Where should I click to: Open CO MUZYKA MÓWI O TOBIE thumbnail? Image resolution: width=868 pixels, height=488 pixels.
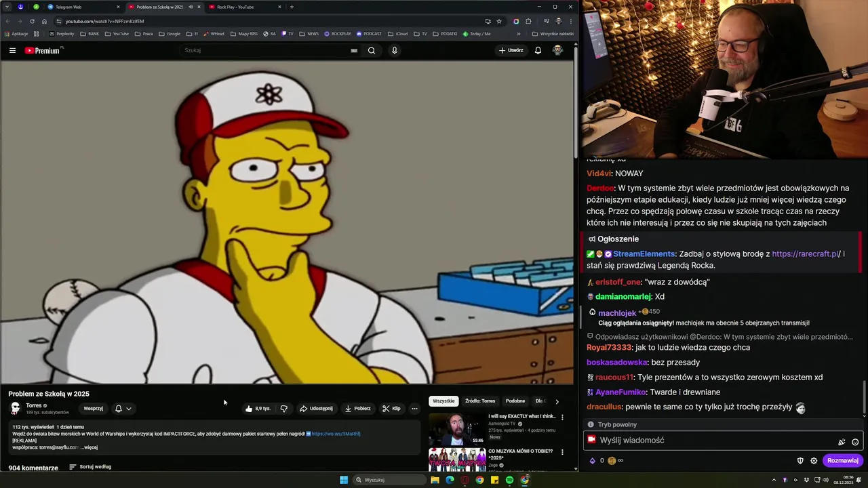click(457, 460)
